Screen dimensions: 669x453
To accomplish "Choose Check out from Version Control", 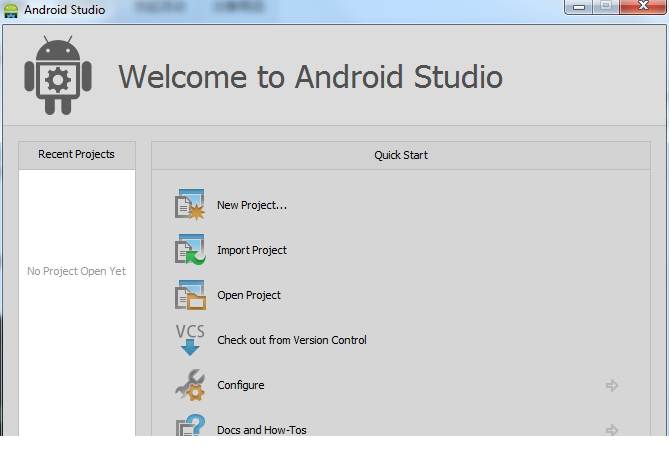I will 292,340.
